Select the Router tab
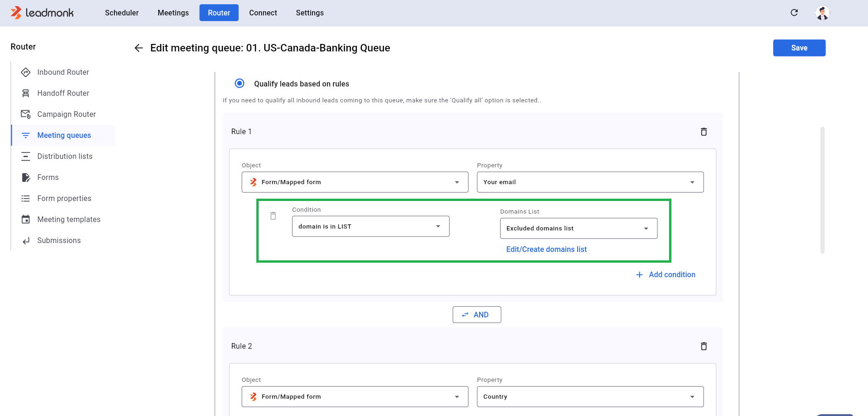Viewport: 868px width, 416px height. 219,13
